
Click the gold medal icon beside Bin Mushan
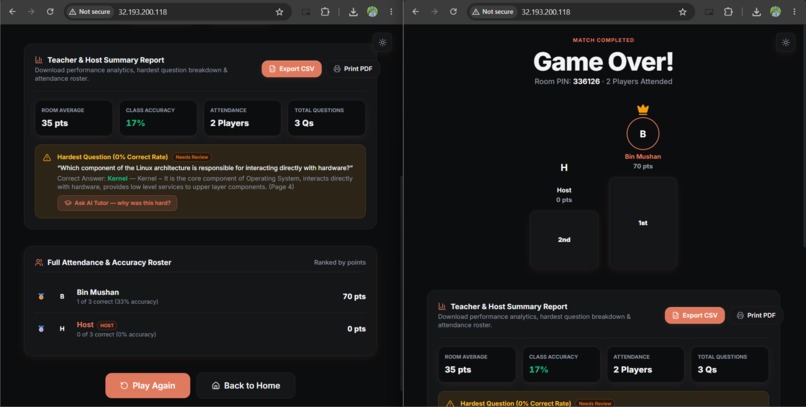(x=41, y=297)
